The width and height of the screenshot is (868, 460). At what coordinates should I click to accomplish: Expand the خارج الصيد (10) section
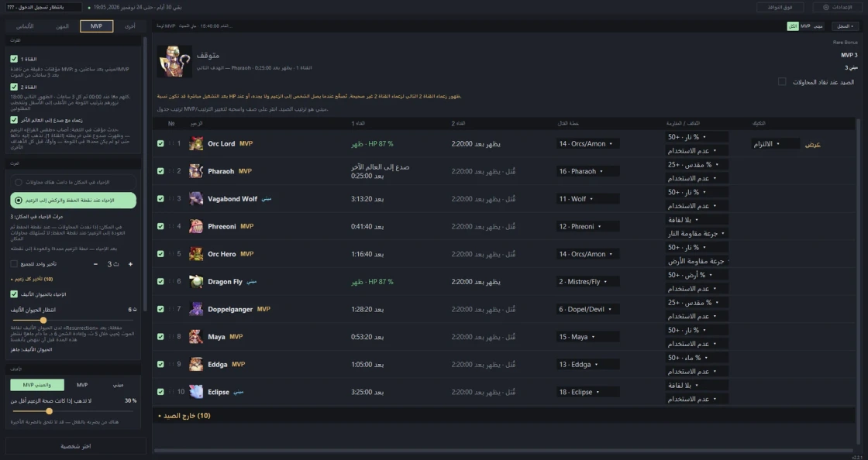(184, 416)
